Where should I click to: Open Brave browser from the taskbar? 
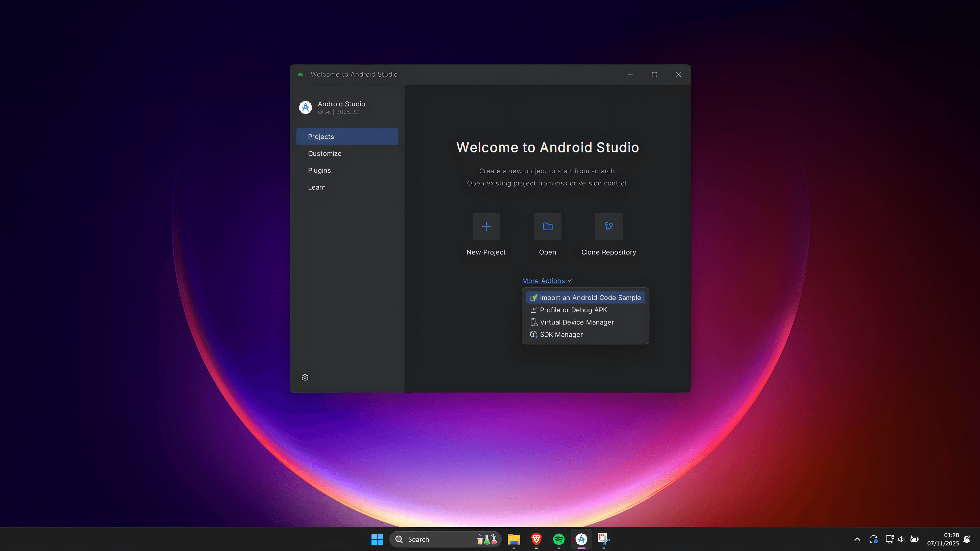coord(536,539)
